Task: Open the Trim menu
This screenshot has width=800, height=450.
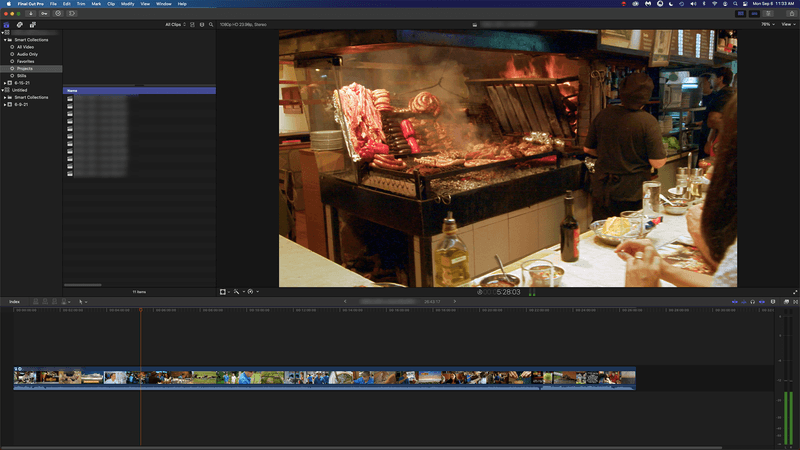Action: (x=81, y=4)
